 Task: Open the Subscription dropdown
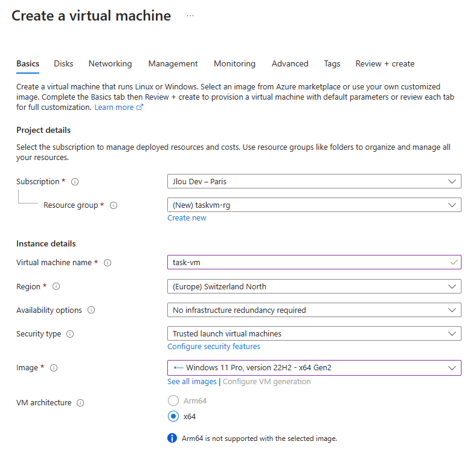[314, 181]
